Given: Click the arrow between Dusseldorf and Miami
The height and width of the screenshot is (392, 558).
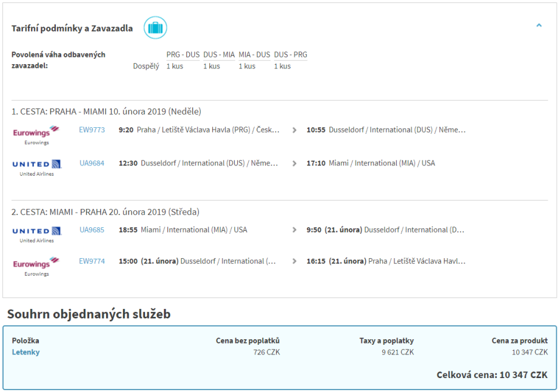Looking at the screenshot, I should tap(295, 163).
